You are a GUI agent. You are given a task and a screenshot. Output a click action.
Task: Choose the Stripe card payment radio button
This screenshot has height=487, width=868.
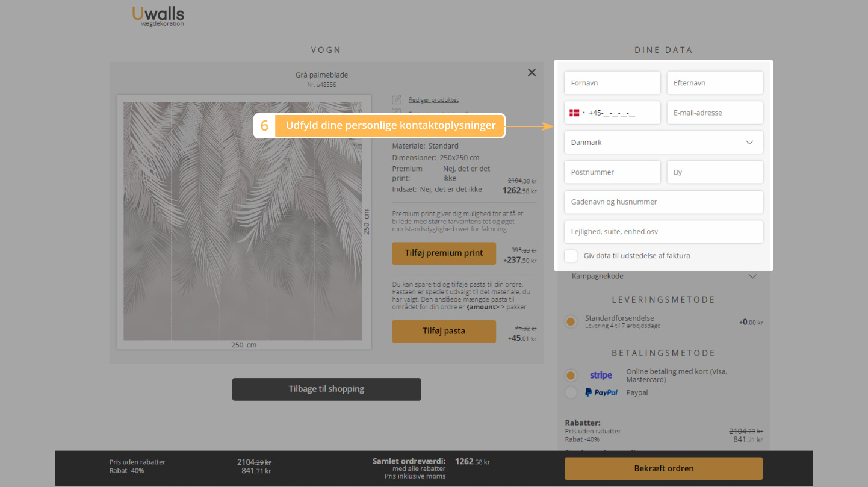coord(571,376)
